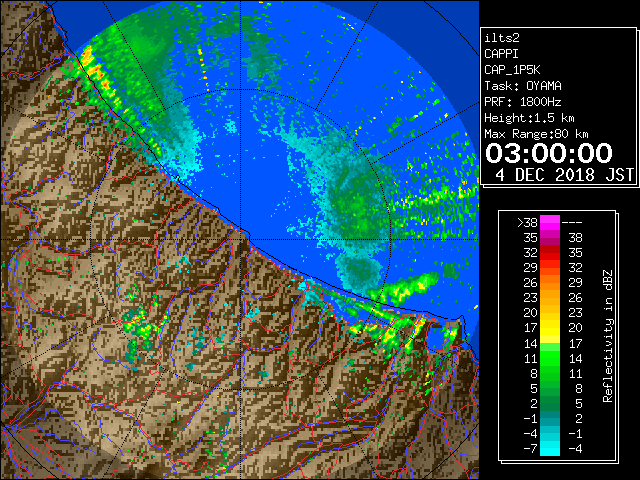Click the "Max Range:80 km" text
The image size is (640, 480).
click(536, 134)
